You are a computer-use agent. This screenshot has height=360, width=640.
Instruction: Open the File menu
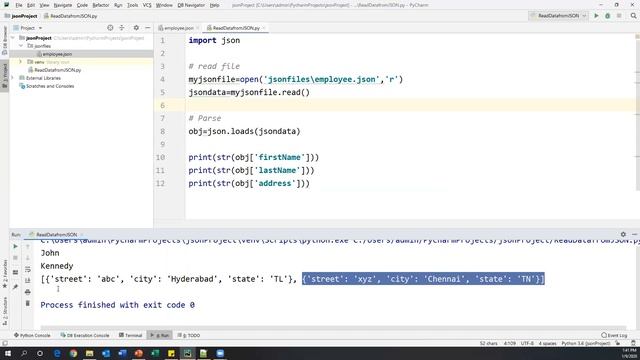pyautogui.click(x=19, y=5)
